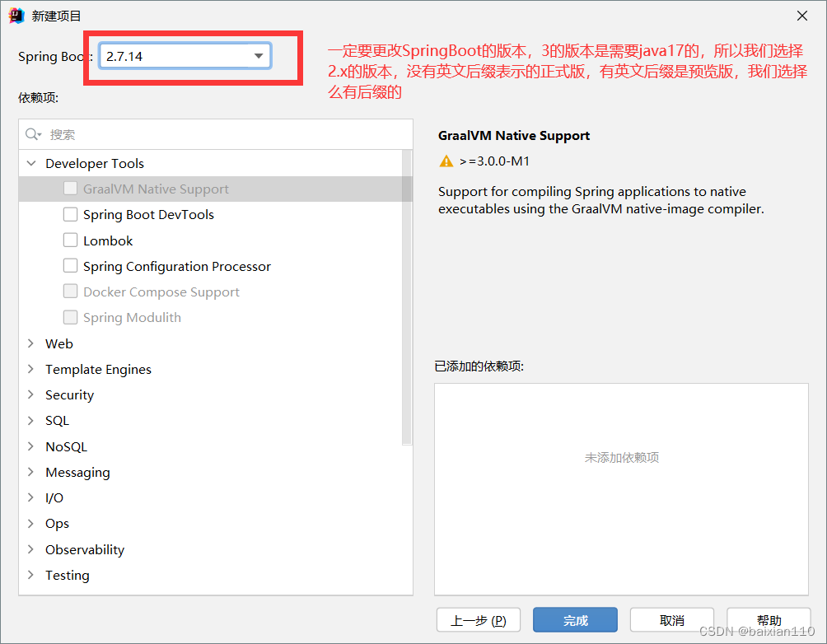Expand the Ops category
The image size is (827, 644).
(31, 523)
